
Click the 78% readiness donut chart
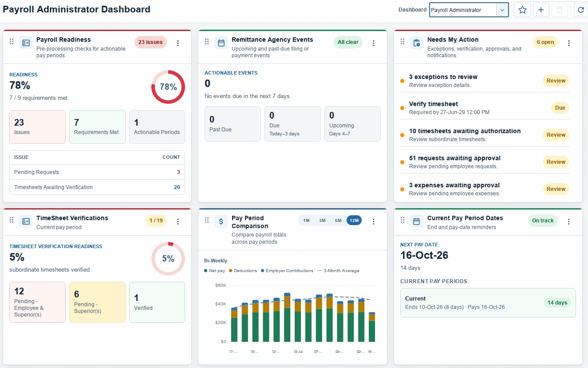tap(168, 87)
